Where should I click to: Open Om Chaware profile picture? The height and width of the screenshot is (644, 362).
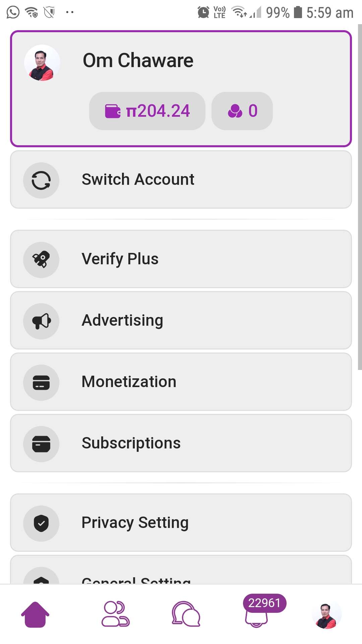(42, 63)
